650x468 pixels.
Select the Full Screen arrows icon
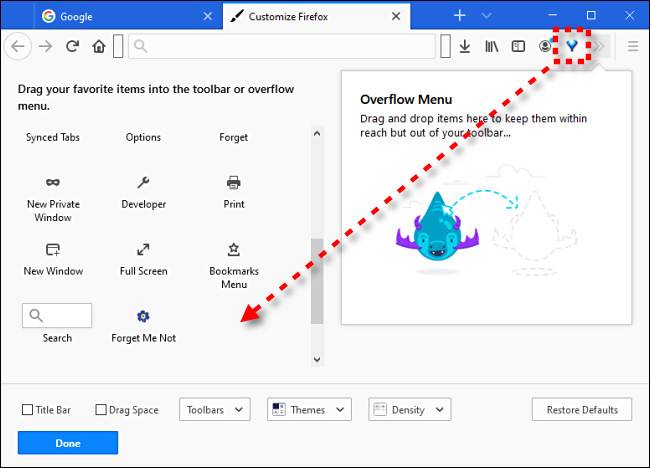tap(143, 250)
